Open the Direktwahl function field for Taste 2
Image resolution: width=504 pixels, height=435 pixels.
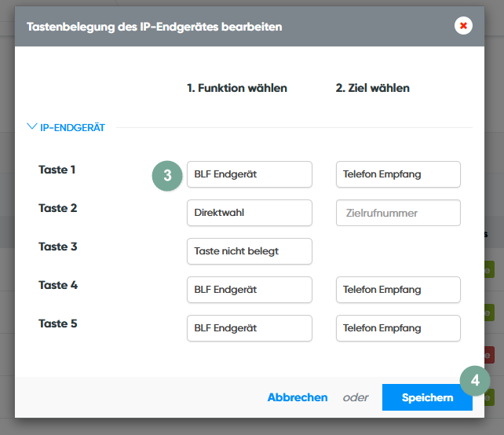[x=249, y=213]
